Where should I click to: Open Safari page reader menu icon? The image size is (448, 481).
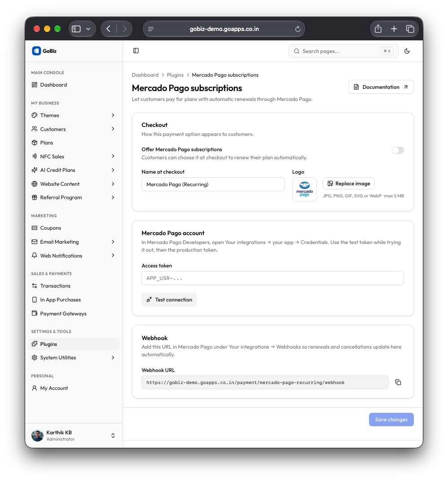151,29
